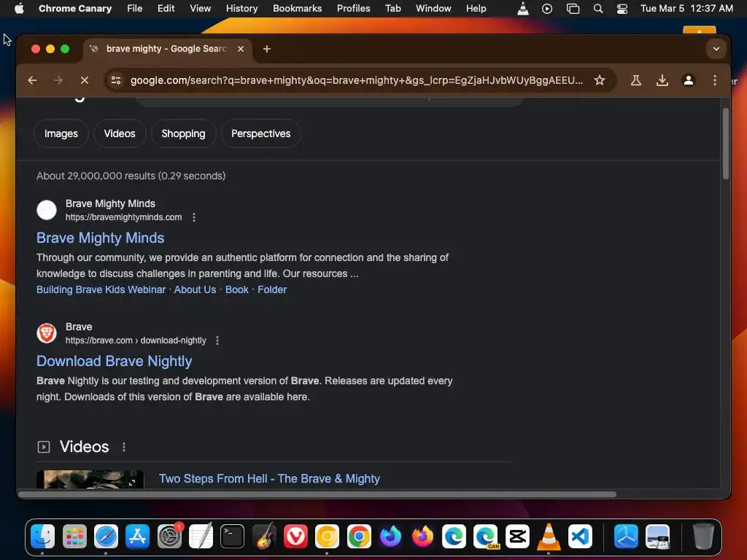Open VLC from the dock
This screenshot has width=747, height=560.
point(549,537)
